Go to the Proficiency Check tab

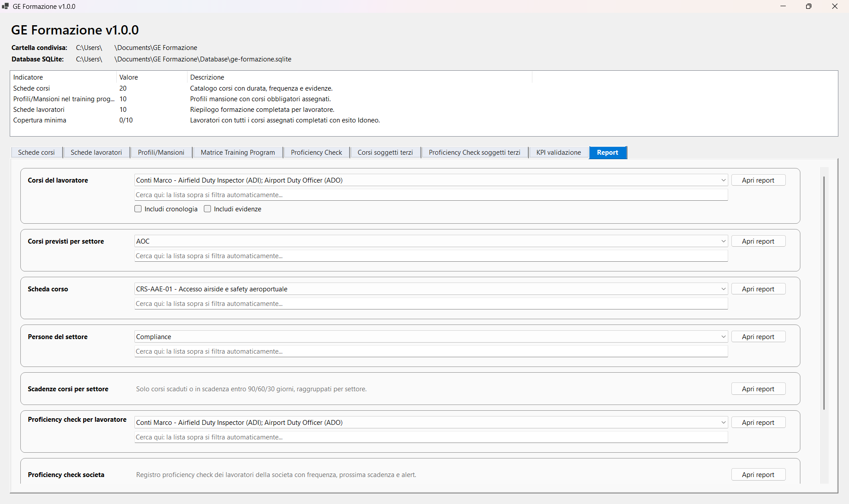click(x=317, y=153)
